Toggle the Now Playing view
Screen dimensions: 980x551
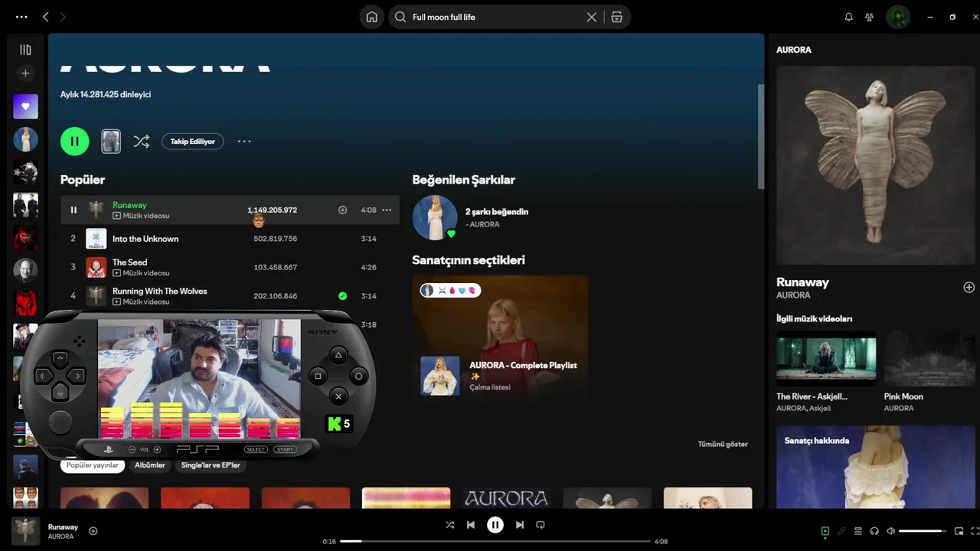pos(825,531)
